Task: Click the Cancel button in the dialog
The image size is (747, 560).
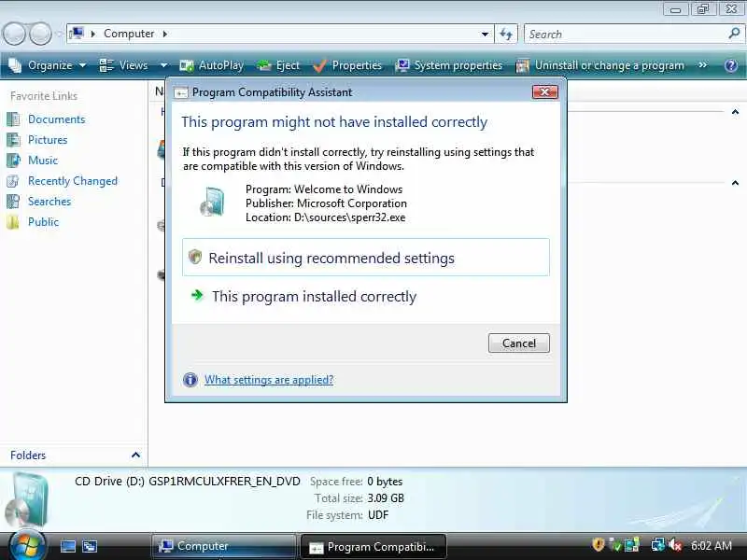Action: pos(519,343)
